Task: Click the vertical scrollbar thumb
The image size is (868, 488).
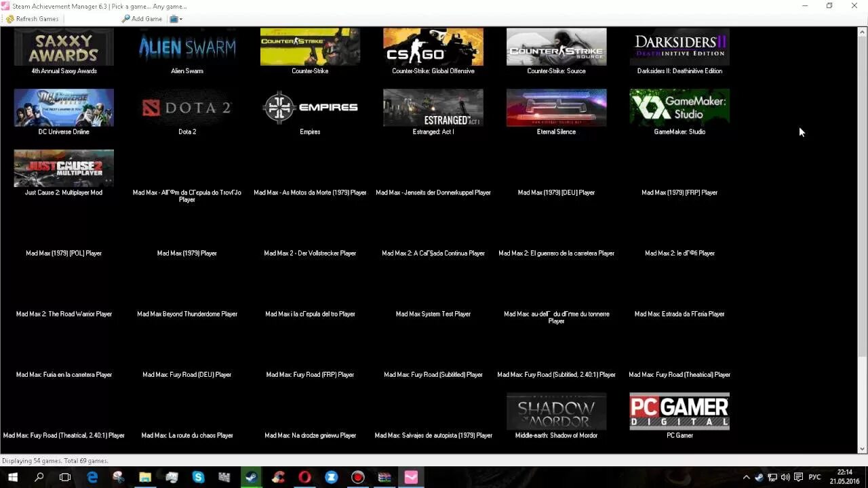Action: point(863,197)
